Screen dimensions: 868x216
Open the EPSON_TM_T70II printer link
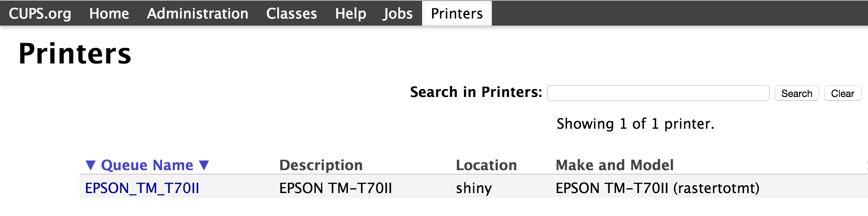(142, 188)
